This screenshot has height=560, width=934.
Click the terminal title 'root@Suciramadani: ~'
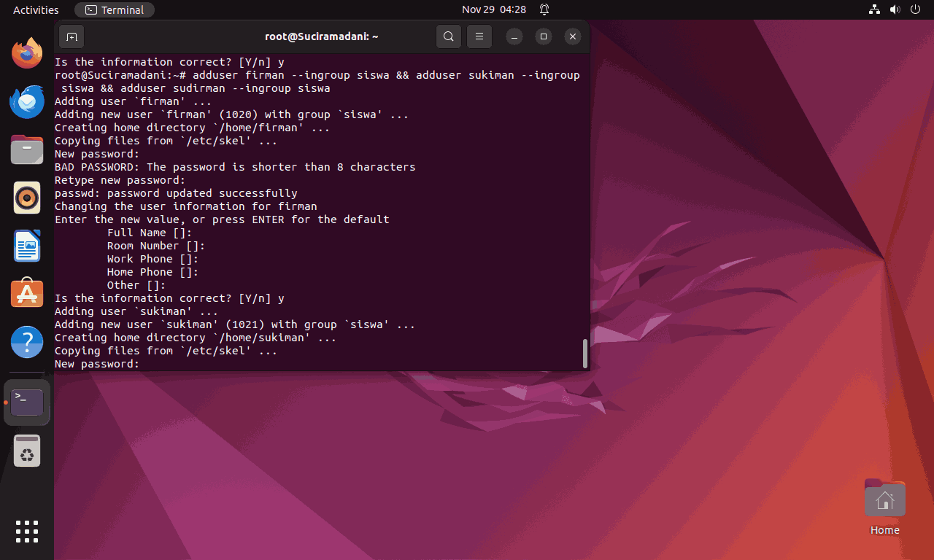pyautogui.click(x=321, y=36)
